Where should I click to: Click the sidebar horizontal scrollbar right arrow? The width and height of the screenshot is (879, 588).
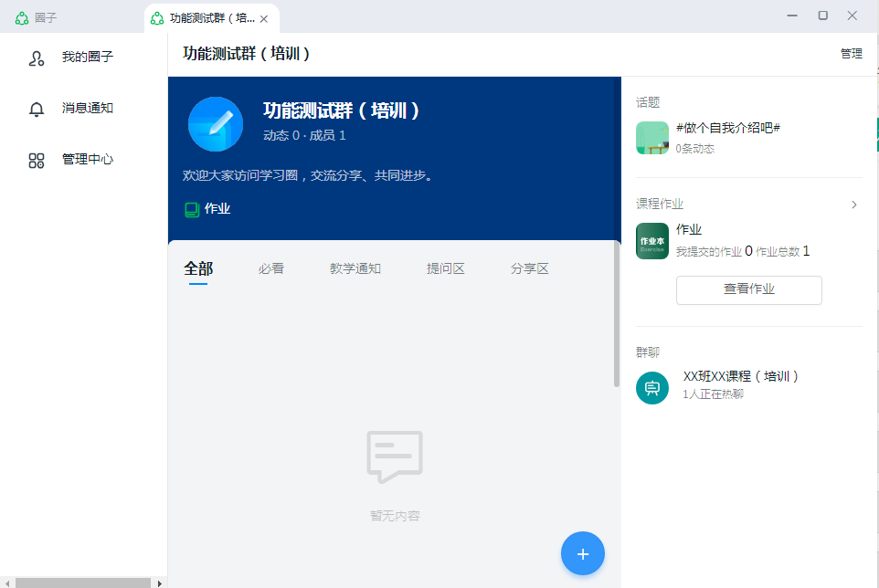pos(160,583)
